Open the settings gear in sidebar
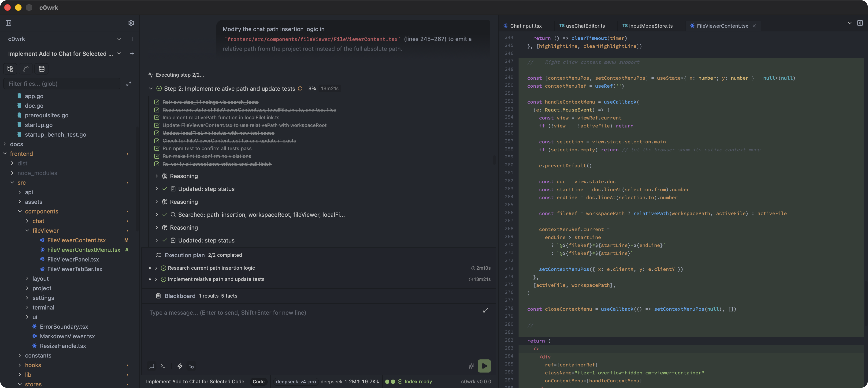The image size is (868, 388). (131, 23)
